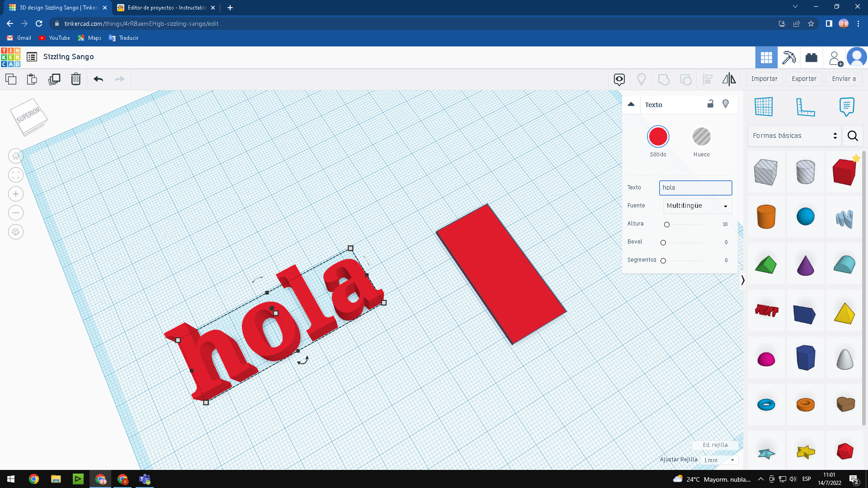868x488 pixels.
Task: Open the YouTube bookmark
Action: tap(54, 38)
